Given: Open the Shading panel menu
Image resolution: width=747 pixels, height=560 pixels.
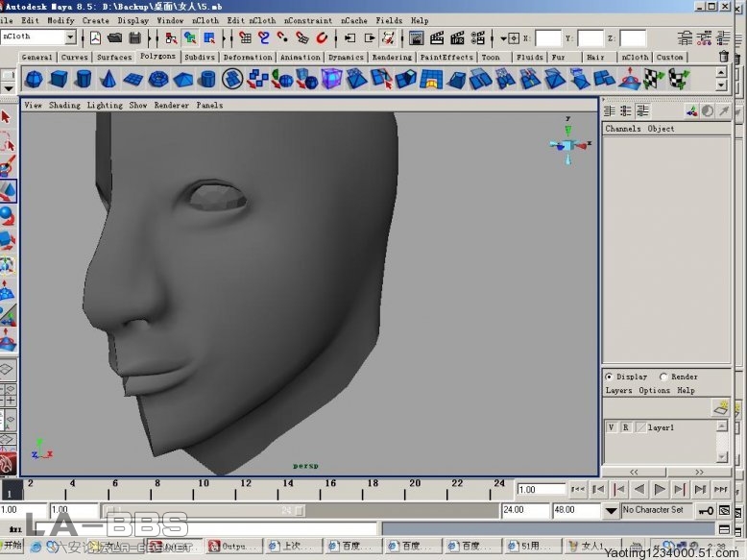Looking at the screenshot, I should pyautogui.click(x=64, y=105).
